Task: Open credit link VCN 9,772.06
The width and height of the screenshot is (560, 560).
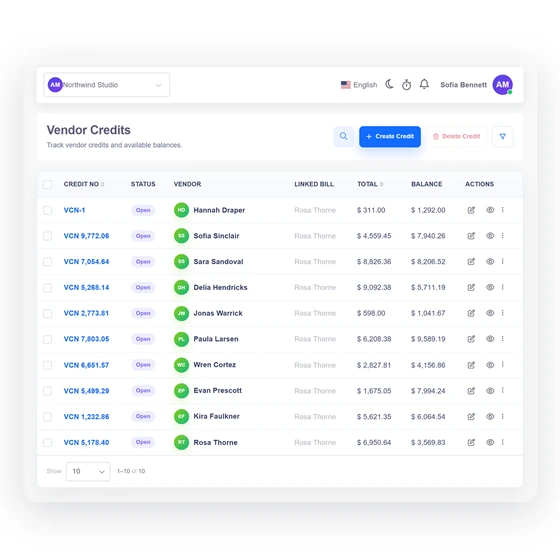Action: pos(86,236)
